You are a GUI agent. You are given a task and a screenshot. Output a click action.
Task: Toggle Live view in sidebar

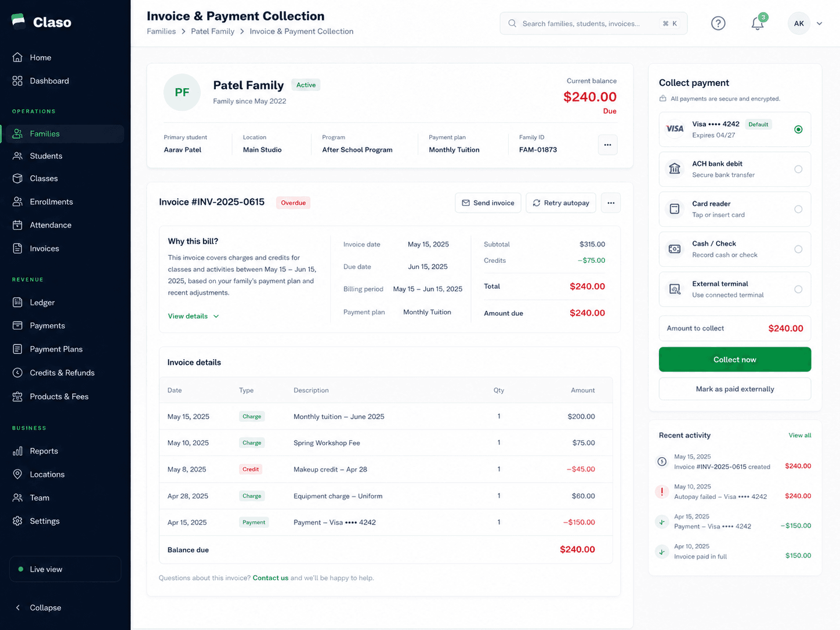65,569
